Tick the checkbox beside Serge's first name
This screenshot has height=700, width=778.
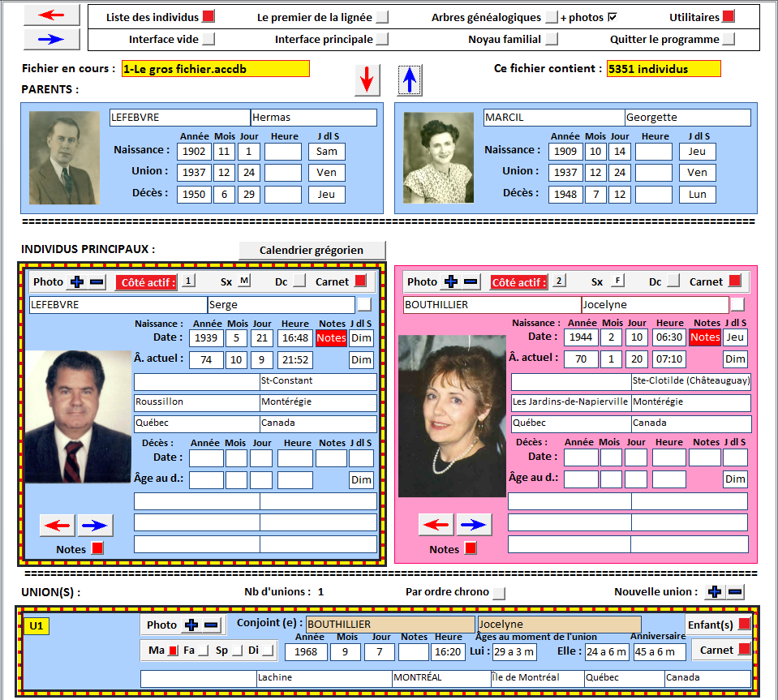[x=364, y=303]
